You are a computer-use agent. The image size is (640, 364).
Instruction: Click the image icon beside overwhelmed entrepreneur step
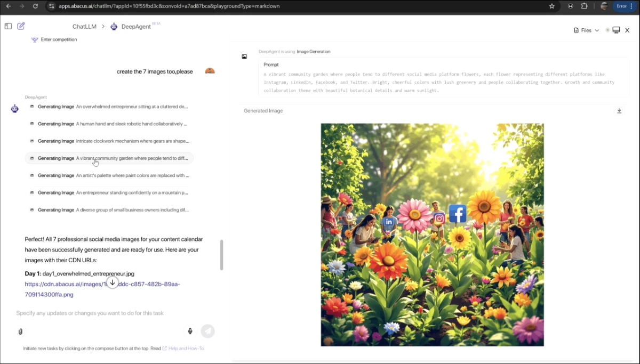tap(32, 107)
